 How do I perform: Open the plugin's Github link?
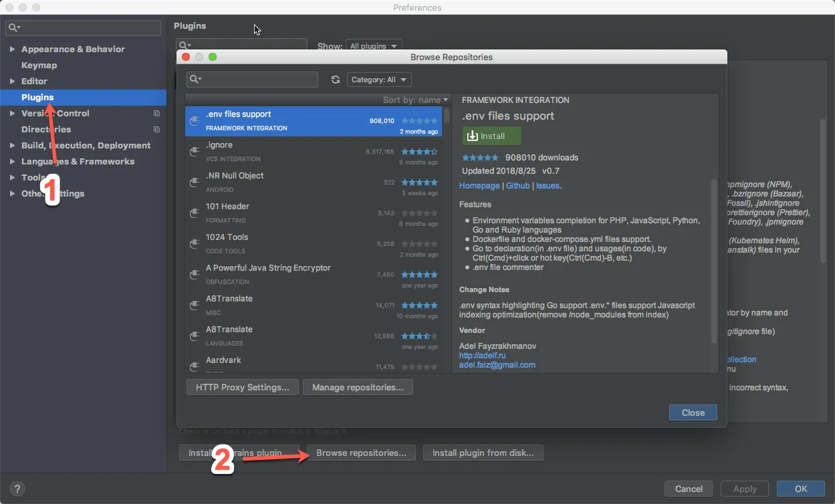[517, 186]
